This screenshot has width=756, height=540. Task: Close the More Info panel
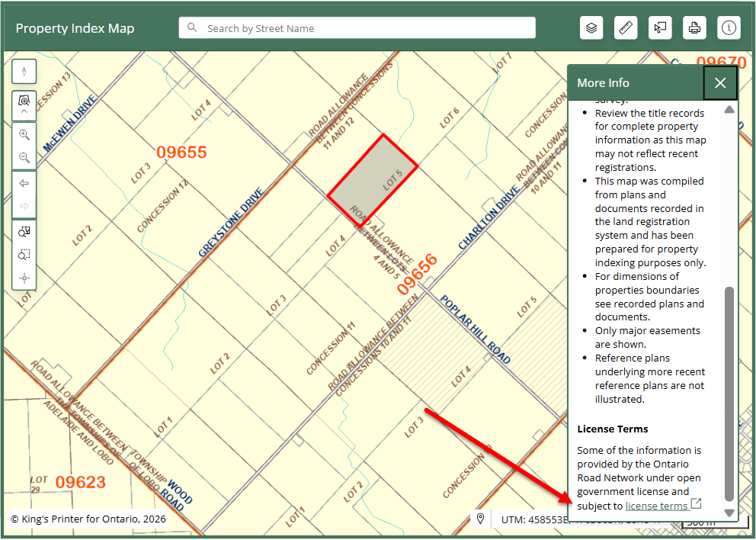[720, 83]
